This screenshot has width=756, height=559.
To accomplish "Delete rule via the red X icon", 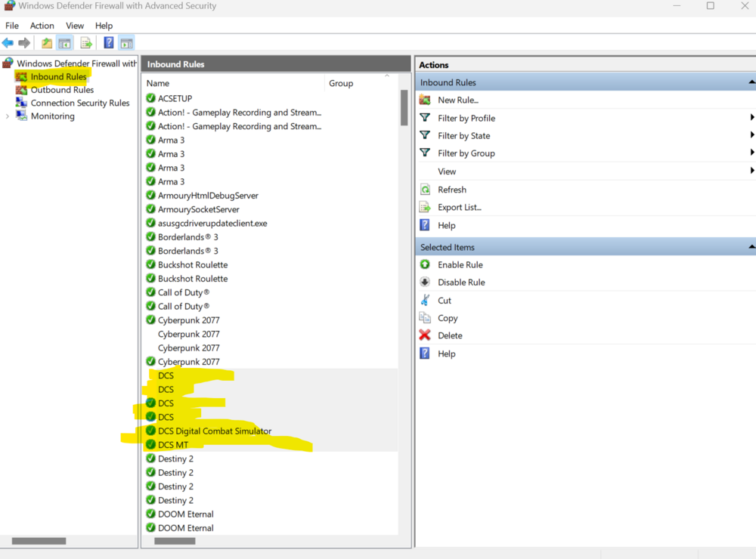I will click(x=426, y=335).
